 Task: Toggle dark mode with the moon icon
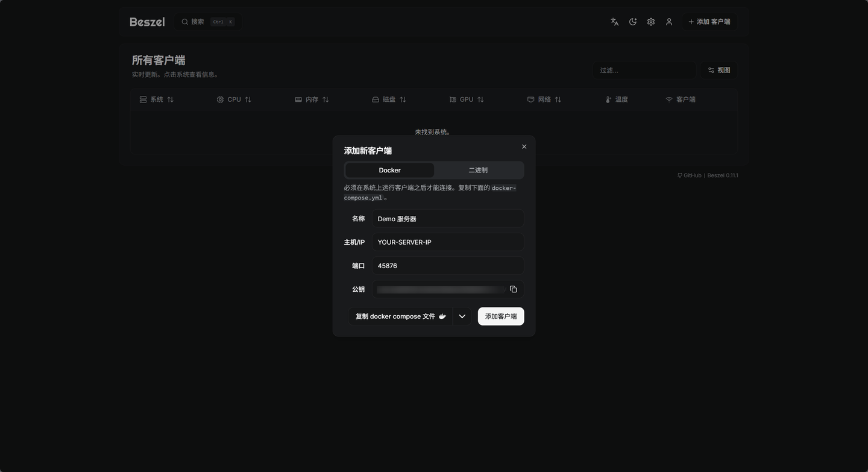click(x=632, y=22)
